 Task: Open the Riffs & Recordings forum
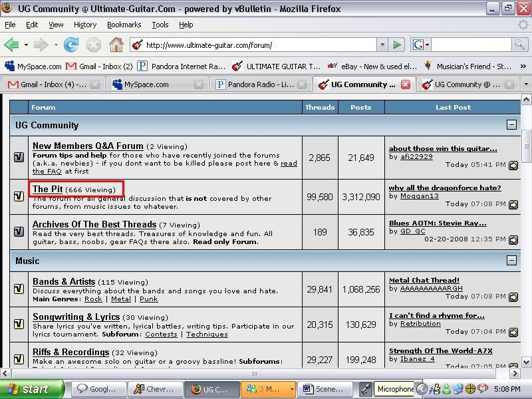pos(70,352)
